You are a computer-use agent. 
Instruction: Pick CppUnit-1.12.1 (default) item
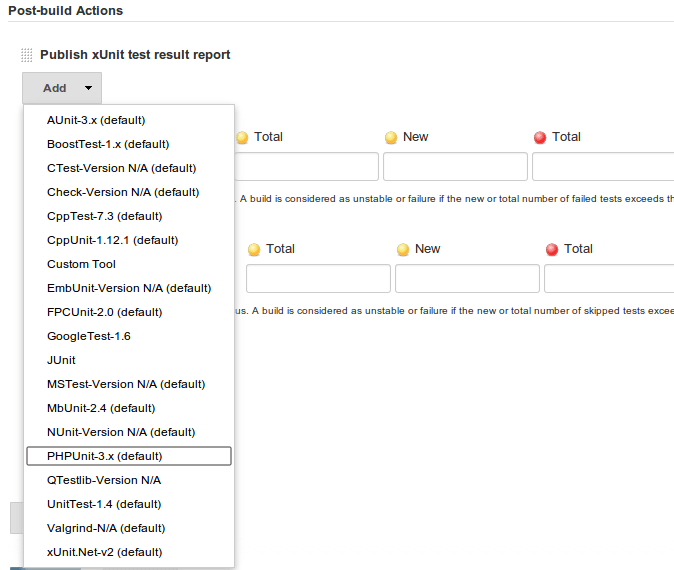pos(129,240)
